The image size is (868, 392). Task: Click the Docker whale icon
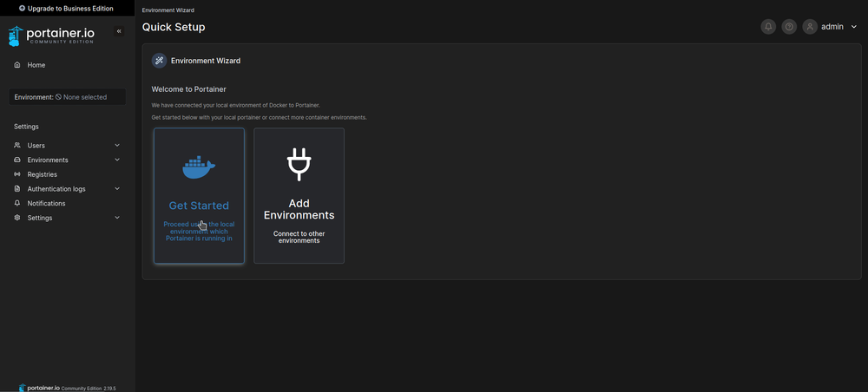coord(199,167)
